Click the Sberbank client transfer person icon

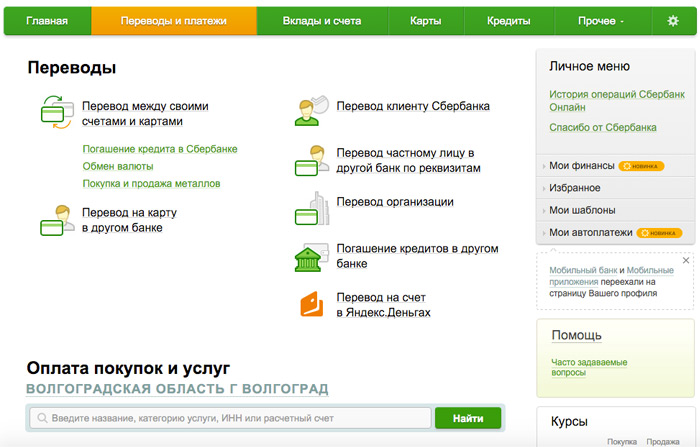pos(311,111)
